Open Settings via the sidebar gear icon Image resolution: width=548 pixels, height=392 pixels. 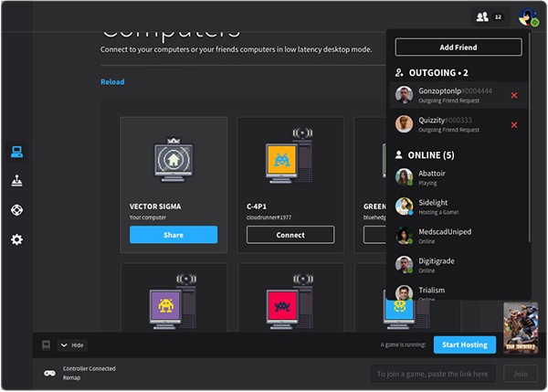tap(16, 239)
